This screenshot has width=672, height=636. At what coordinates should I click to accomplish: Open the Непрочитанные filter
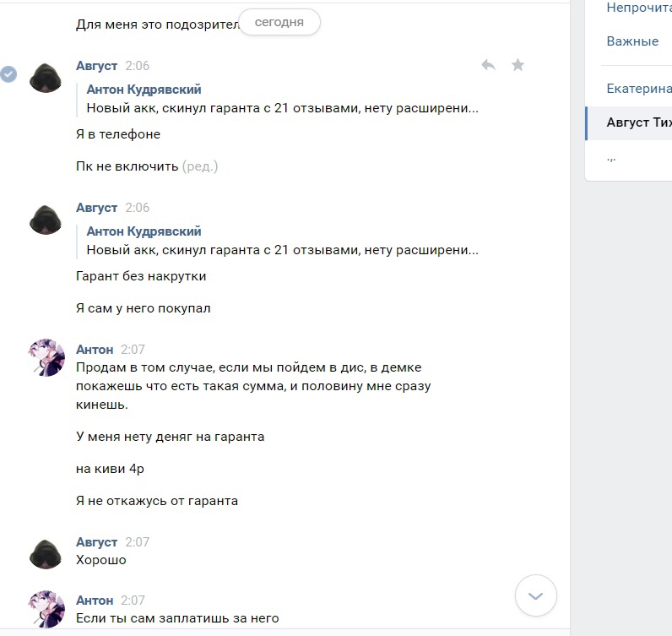coord(639,8)
